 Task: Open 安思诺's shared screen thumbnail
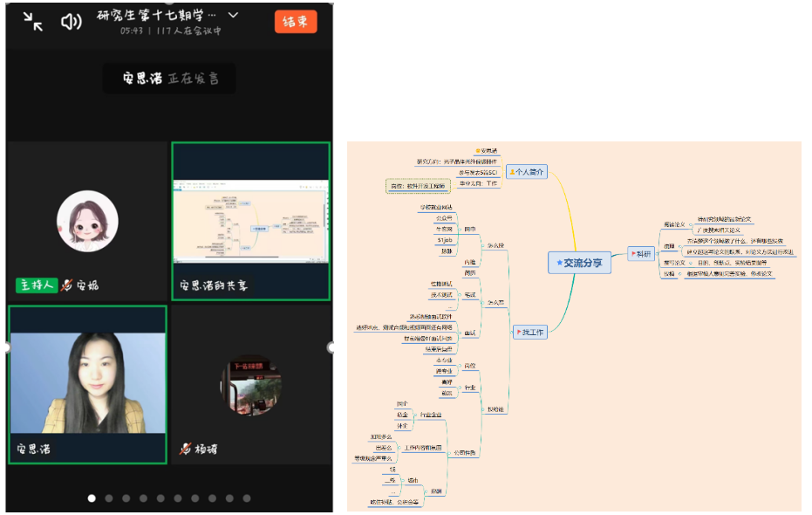[x=250, y=222]
